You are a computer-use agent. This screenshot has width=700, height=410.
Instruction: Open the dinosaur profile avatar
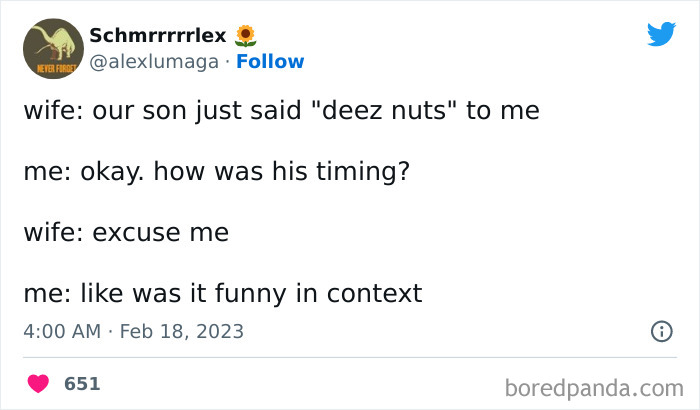[x=52, y=48]
